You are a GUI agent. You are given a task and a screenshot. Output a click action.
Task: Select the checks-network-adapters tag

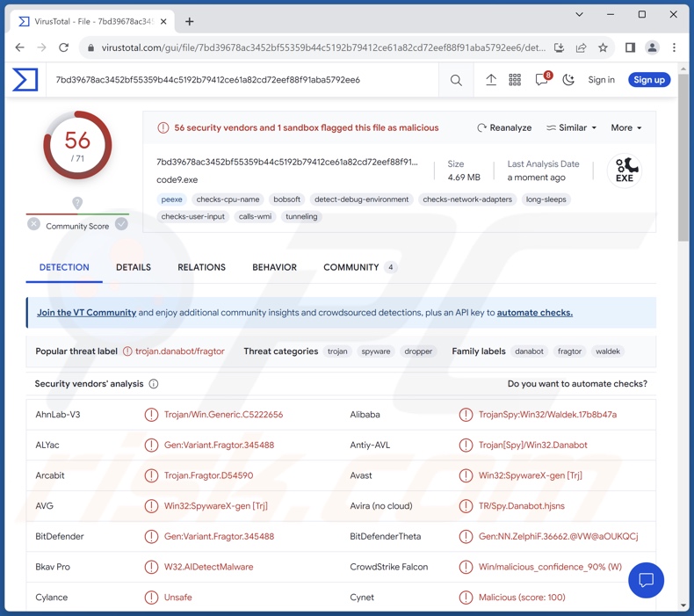click(467, 199)
